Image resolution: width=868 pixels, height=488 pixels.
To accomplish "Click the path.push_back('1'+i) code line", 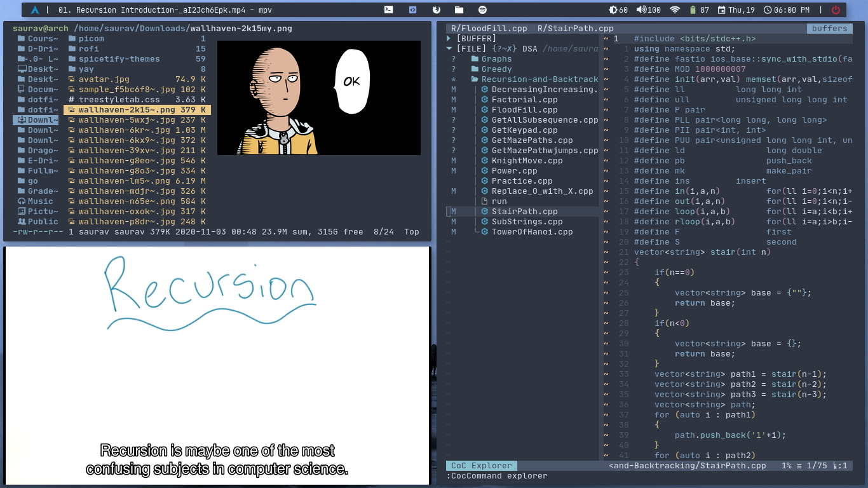I will [730, 435].
